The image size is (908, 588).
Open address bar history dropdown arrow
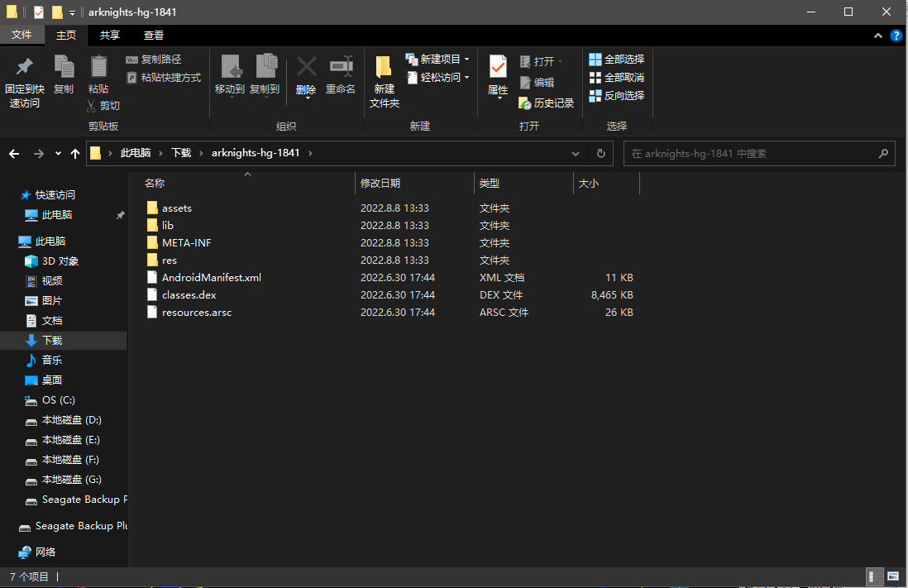pyautogui.click(x=576, y=154)
